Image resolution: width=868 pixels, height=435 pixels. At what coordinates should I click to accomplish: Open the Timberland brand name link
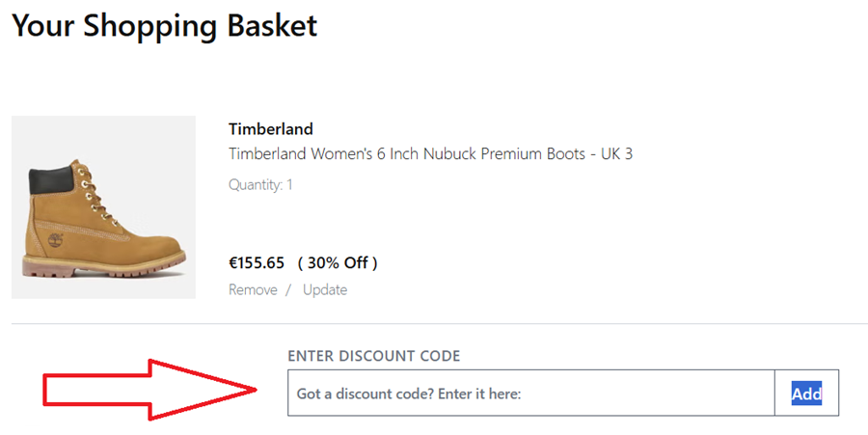tap(271, 129)
